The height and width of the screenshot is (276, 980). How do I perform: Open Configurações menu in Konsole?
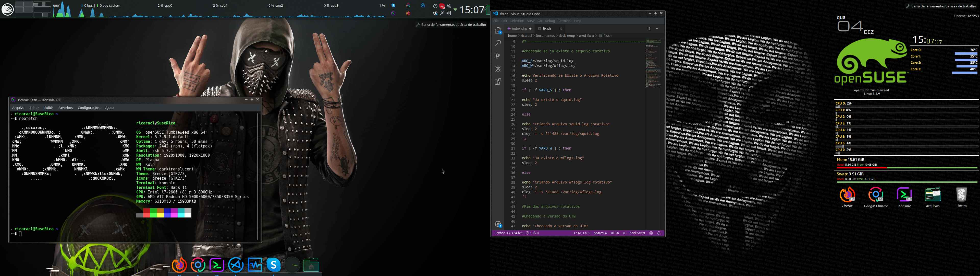(89, 108)
